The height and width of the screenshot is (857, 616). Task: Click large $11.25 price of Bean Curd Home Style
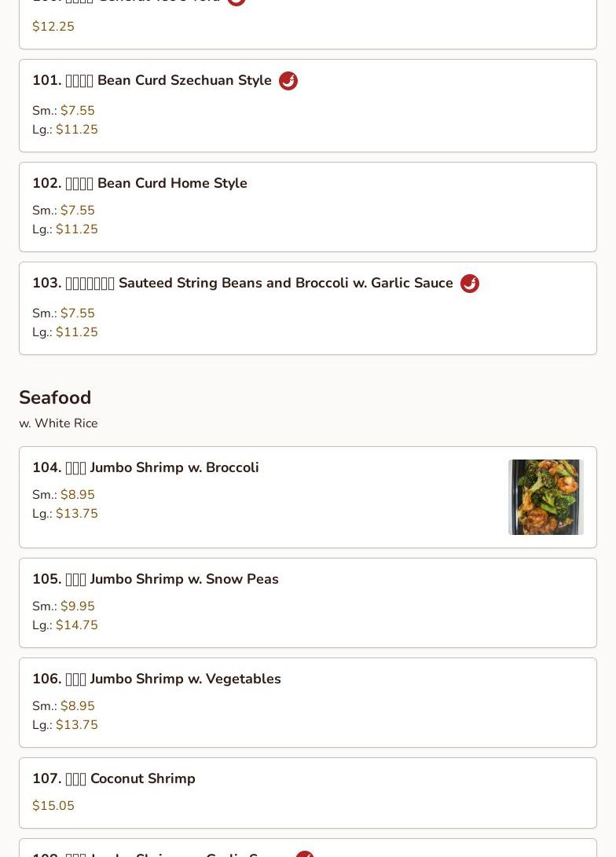click(x=76, y=229)
